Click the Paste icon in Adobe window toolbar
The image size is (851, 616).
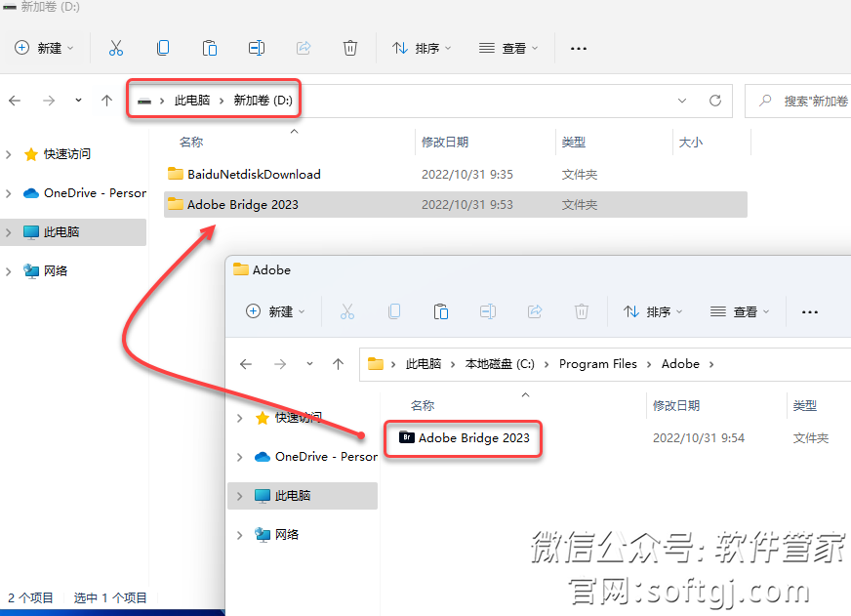pyautogui.click(x=441, y=311)
